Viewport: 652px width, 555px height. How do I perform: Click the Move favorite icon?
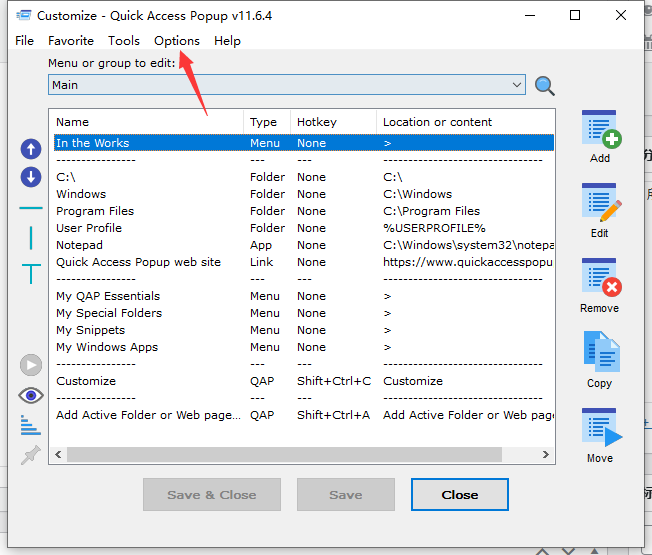[x=601, y=427]
